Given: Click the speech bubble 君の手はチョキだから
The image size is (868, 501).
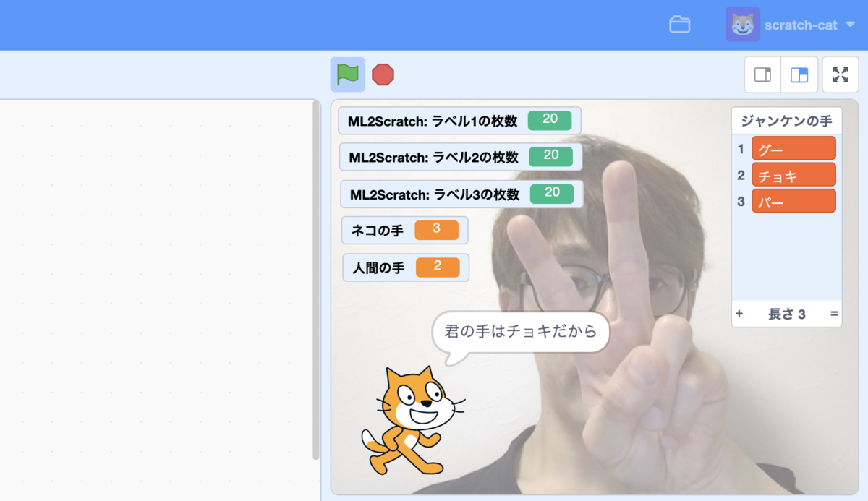Looking at the screenshot, I should click(x=521, y=333).
